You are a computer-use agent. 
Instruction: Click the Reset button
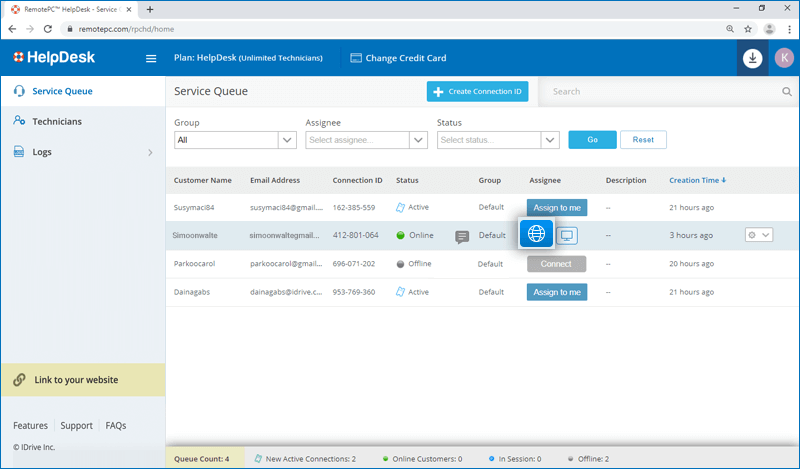[643, 140]
